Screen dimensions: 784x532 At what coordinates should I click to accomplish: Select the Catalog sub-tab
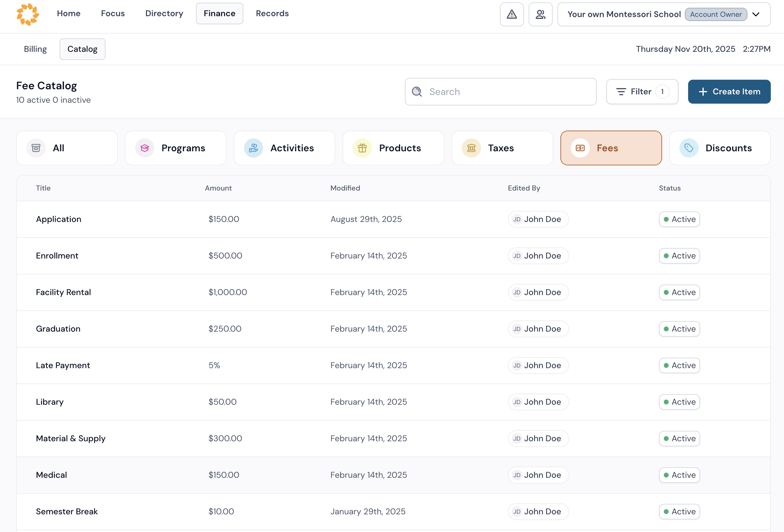(82, 49)
